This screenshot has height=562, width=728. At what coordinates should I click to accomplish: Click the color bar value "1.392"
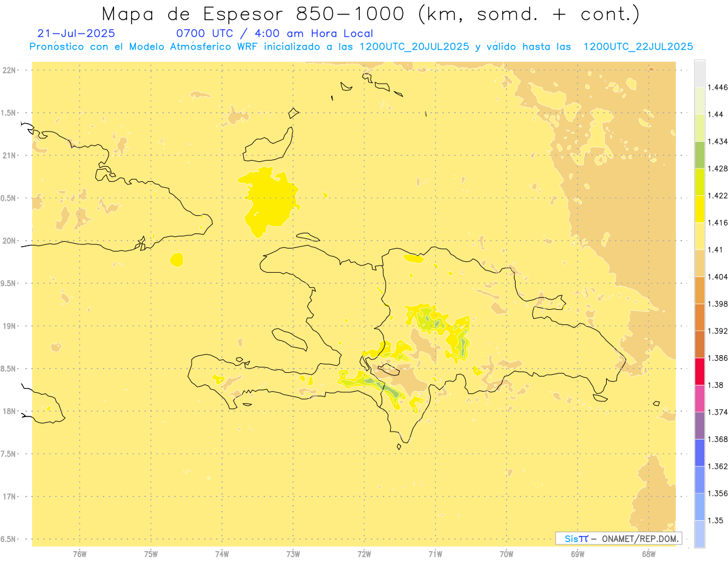718,331
